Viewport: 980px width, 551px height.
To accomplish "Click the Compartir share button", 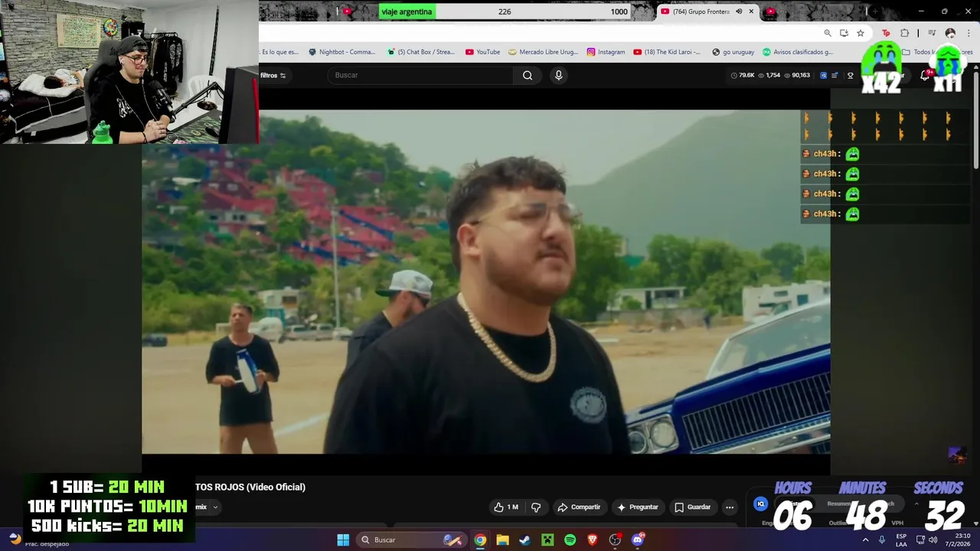I will click(x=580, y=507).
